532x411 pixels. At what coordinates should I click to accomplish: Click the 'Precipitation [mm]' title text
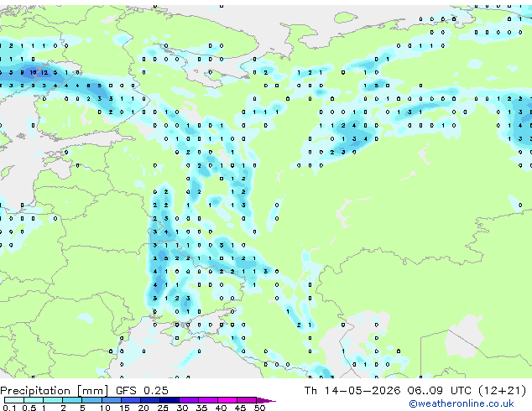point(54,391)
